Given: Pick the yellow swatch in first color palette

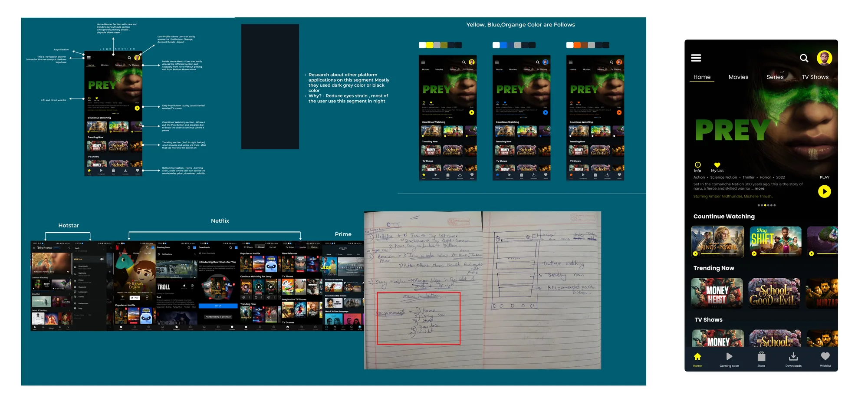Looking at the screenshot, I should click(429, 45).
